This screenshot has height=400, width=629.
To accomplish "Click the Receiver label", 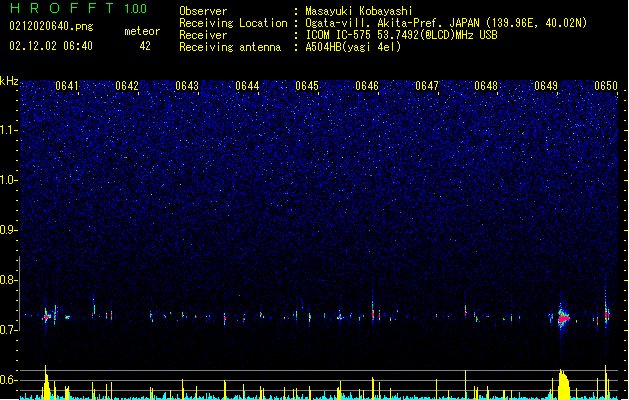I will pyautogui.click(x=203, y=35).
